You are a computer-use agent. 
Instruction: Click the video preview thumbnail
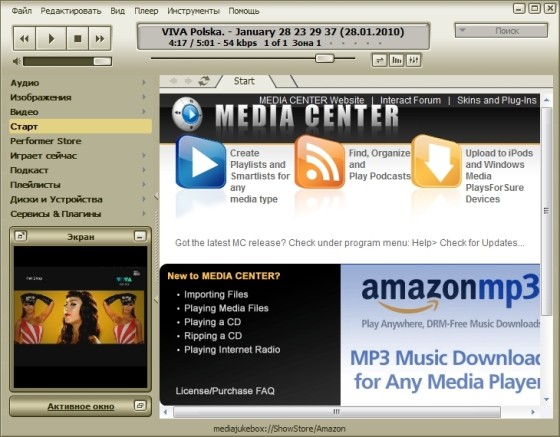pyautogui.click(x=80, y=317)
